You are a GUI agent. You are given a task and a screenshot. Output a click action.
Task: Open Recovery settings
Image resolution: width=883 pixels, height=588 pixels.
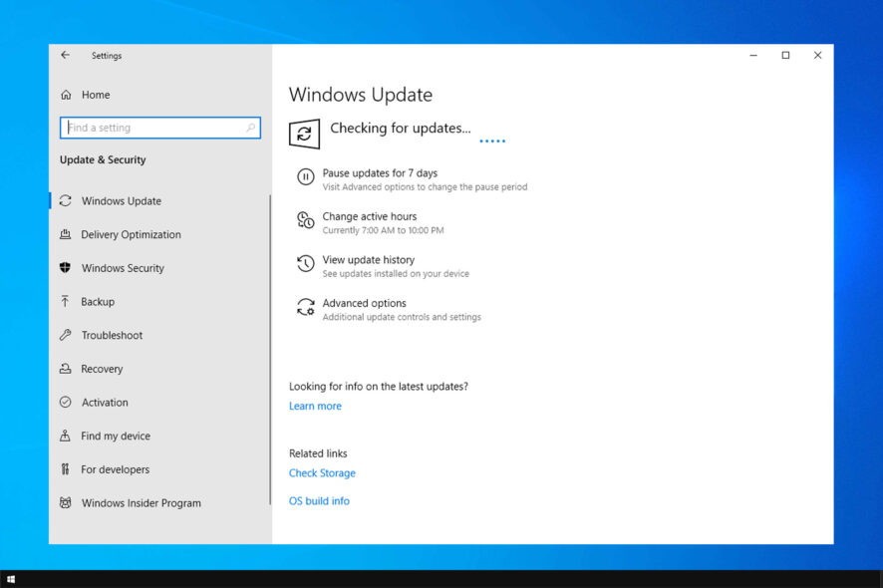[x=102, y=369]
